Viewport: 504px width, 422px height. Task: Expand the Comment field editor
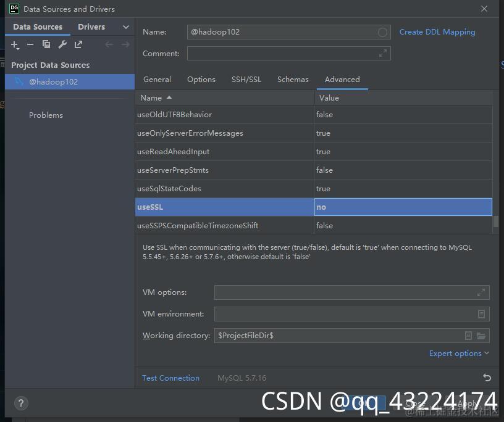click(x=382, y=53)
